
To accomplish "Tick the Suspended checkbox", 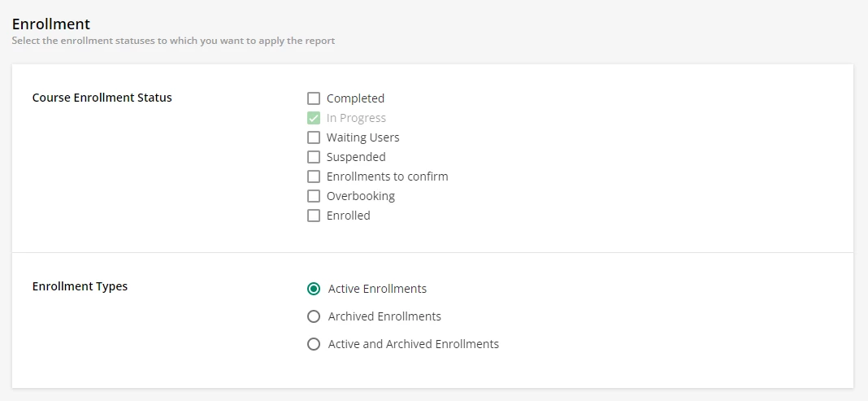I will tap(314, 157).
